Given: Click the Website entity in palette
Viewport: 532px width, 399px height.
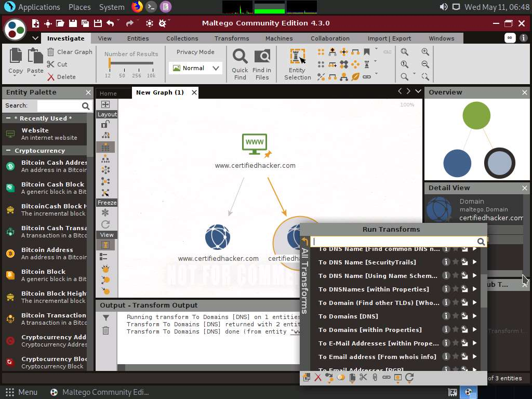Looking at the screenshot, I should tap(44, 134).
